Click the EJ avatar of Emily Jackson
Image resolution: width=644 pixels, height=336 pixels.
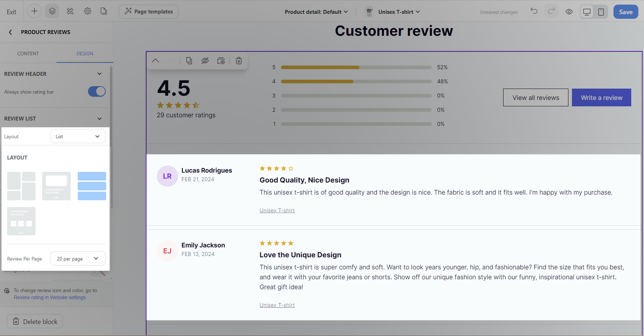(167, 251)
